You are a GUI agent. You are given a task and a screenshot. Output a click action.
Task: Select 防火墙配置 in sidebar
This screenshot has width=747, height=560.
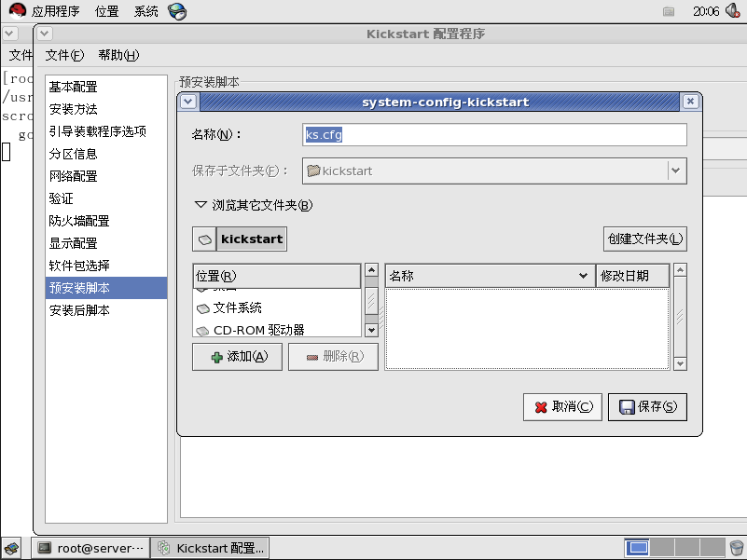[106, 221]
